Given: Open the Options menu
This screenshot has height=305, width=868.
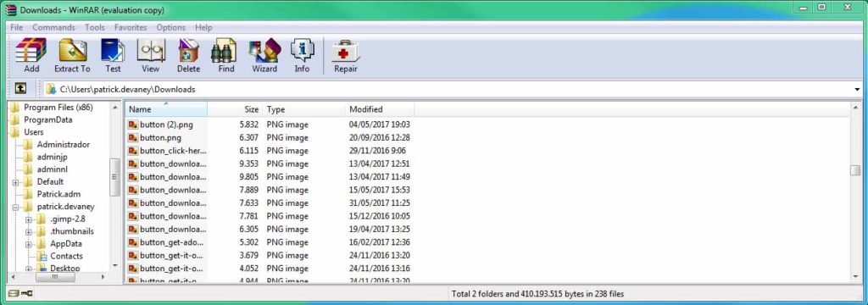Looking at the screenshot, I should pyautogui.click(x=171, y=27).
